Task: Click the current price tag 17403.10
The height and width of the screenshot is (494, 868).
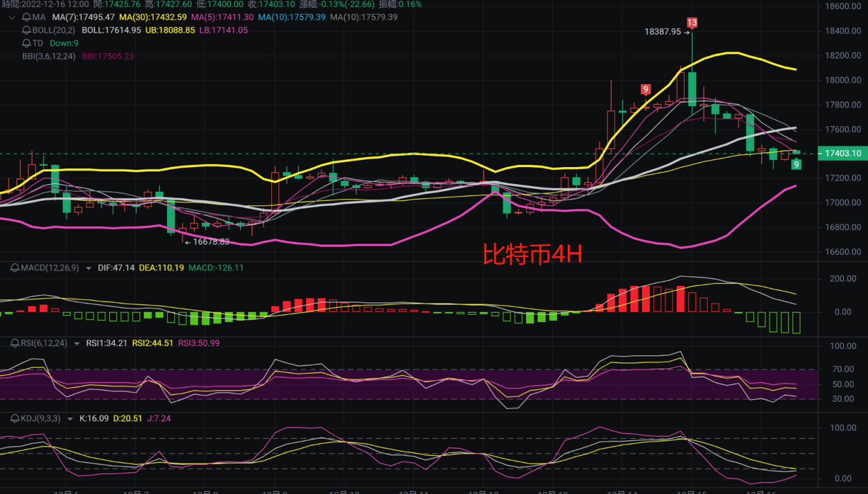Action: tap(840, 154)
